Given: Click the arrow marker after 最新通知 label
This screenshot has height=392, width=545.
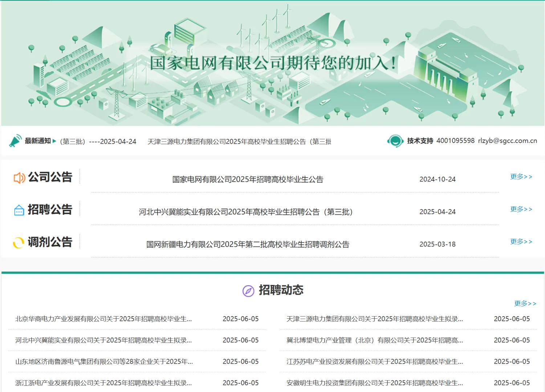Looking at the screenshot, I should click(x=55, y=141).
